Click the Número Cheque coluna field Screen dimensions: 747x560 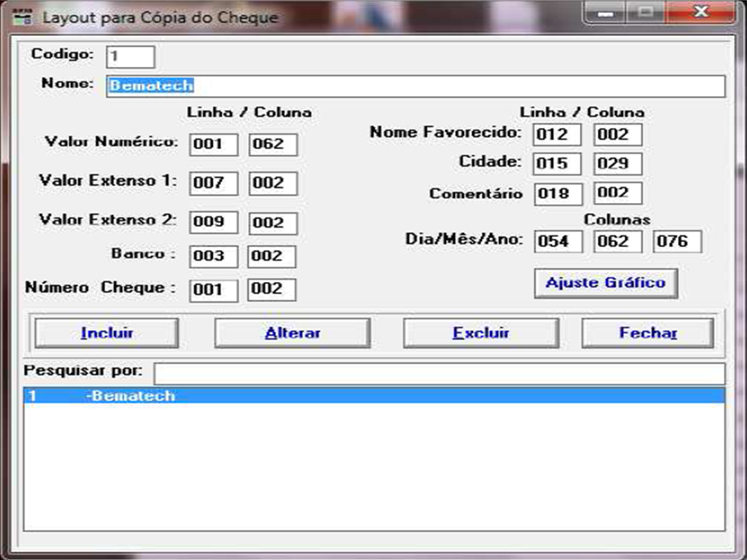(x=272, y=289)
